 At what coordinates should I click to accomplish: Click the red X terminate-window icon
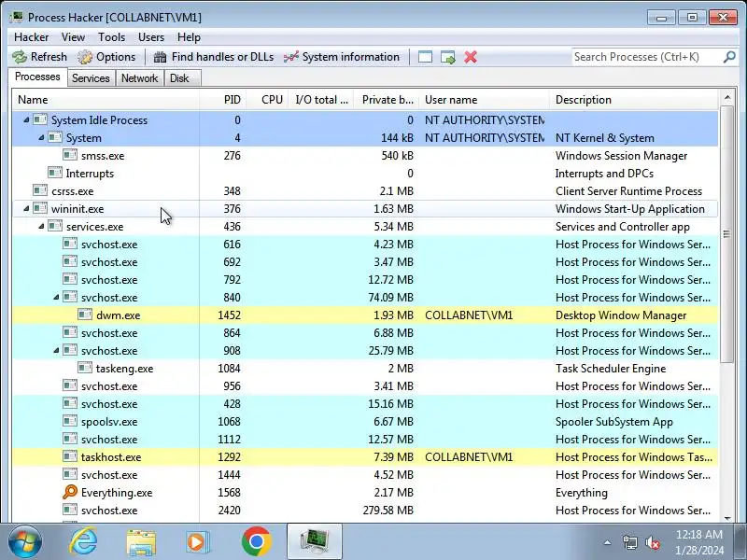[x=471, y=57]
